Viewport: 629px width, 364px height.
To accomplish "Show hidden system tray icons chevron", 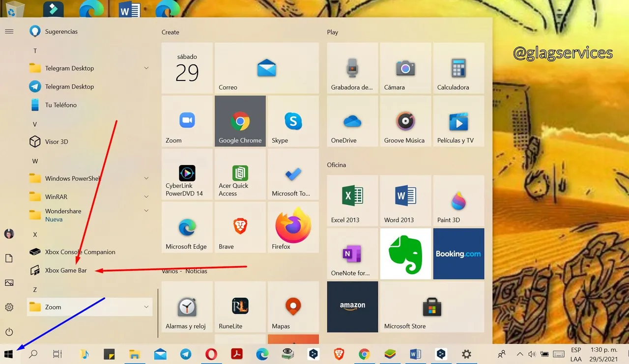I will pos(519,354).
